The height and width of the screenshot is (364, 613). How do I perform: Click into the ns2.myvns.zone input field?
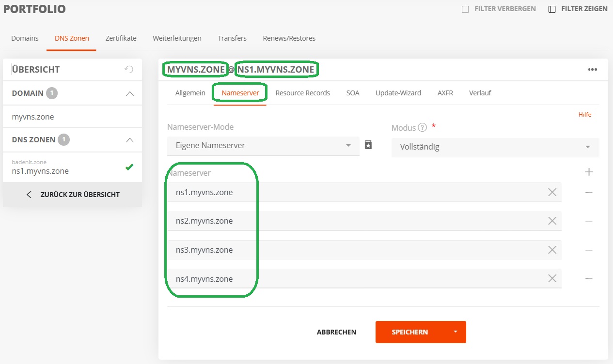pyautogui.click(x=364, y=221)
